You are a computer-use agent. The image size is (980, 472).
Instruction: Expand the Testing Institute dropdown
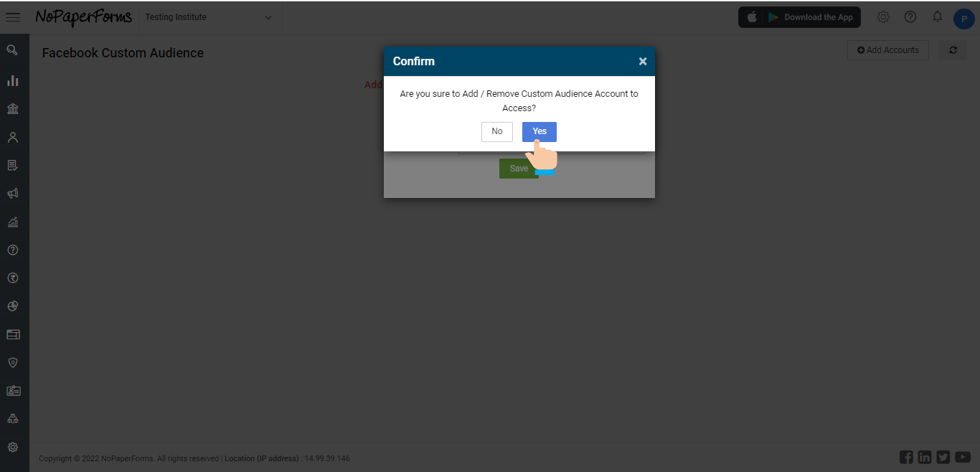click(x=209, y=17)
